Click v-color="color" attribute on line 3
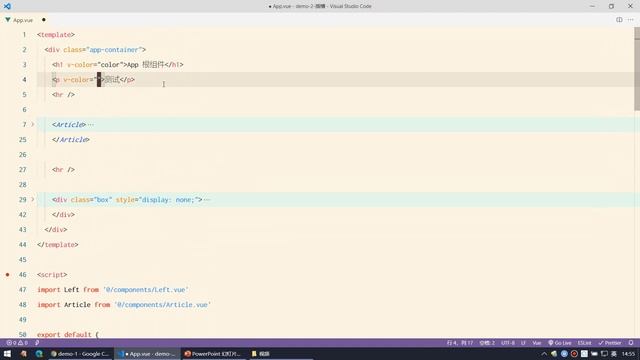Viewport: 640px width, 360px height. [95, 65]
